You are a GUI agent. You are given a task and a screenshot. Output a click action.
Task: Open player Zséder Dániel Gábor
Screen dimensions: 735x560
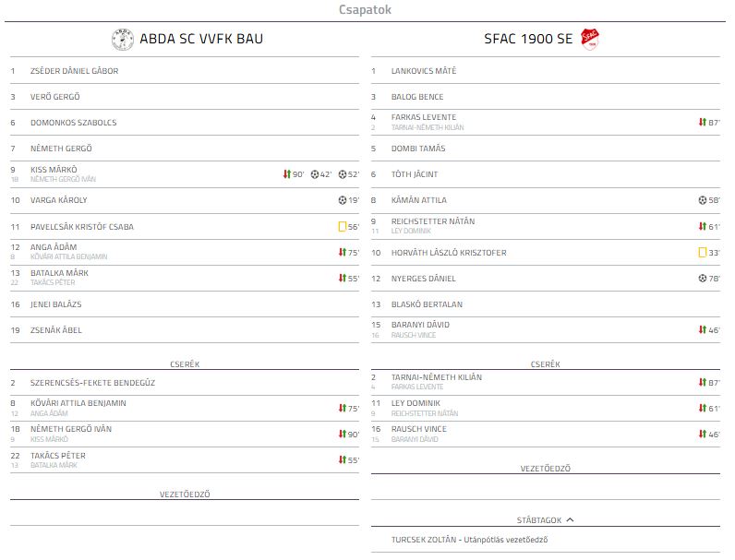coord(75,71)
